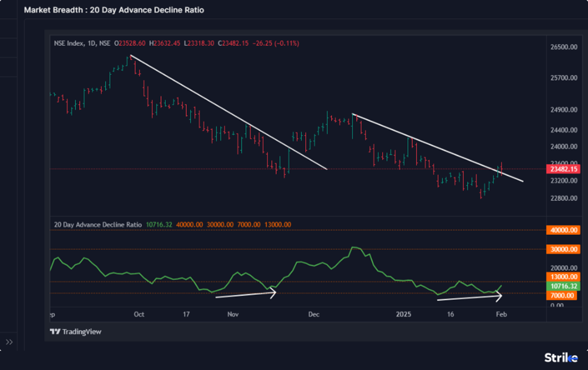Click the 26500.00 price scale label
This screenshot has height=370, width=588.
point(563,47)
